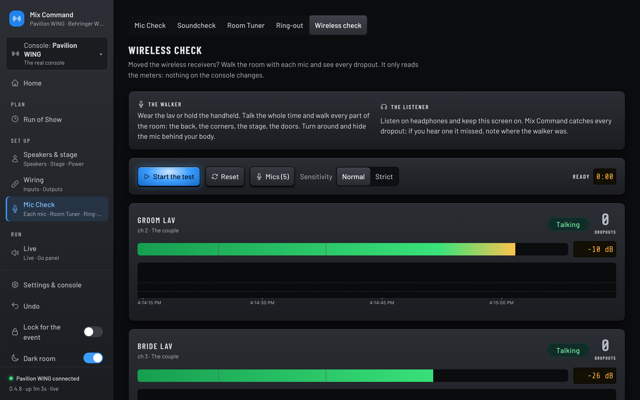The image size is (640, 400).
Task: Click the Wiring cable icon
Action: click(x=15, y=184)
